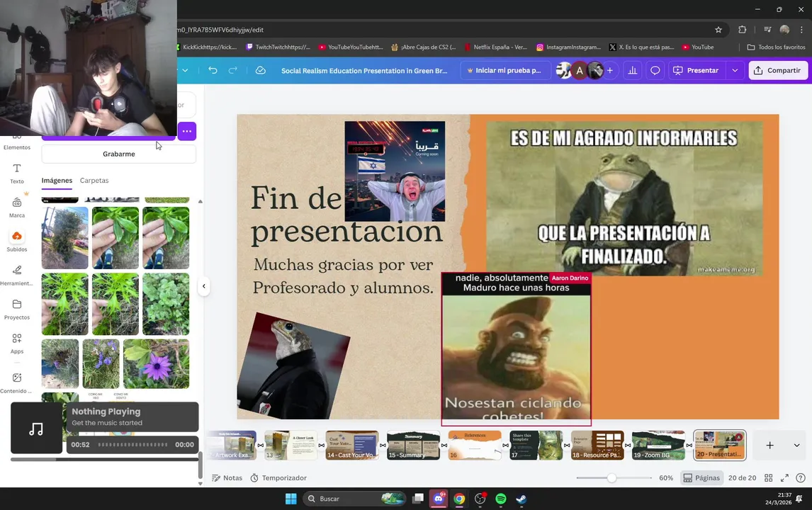
Task: Click the Windows taskbar Buscar search box
Action: (x=354, y=499)
